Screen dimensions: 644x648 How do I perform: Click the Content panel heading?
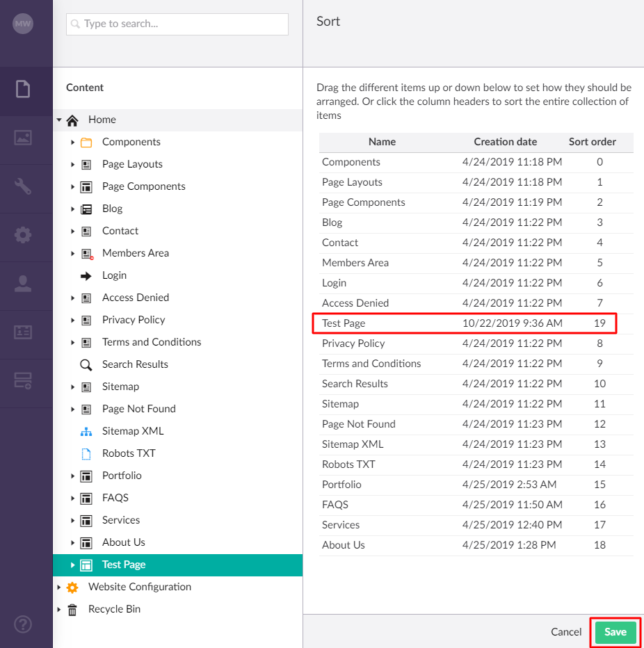point(85,88)
